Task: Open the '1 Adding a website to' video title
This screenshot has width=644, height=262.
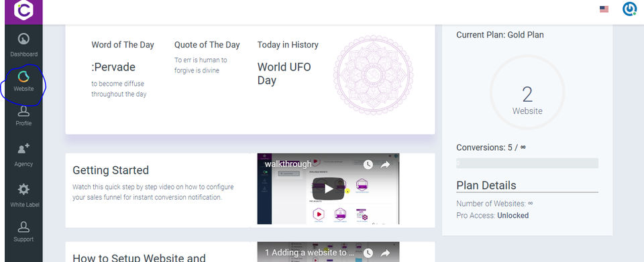Action: click(x=309, y=253)
